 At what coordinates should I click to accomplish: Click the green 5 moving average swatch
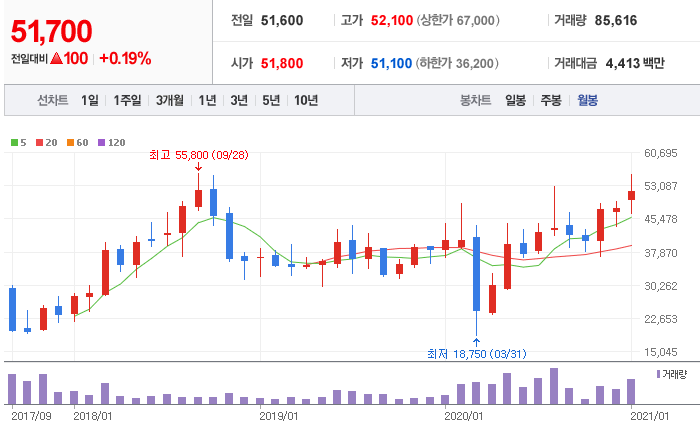coord(14,143)
